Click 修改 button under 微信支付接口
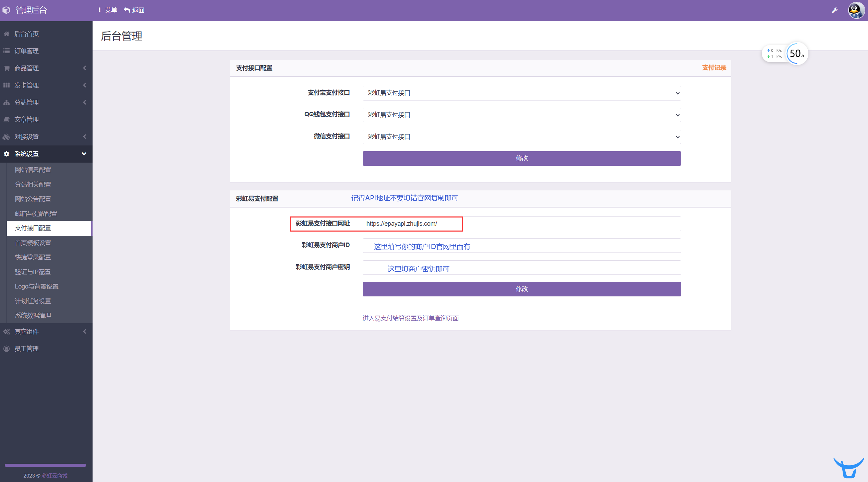Image resolution: width=868 pixels, height=482 pixels. [521, 158]
